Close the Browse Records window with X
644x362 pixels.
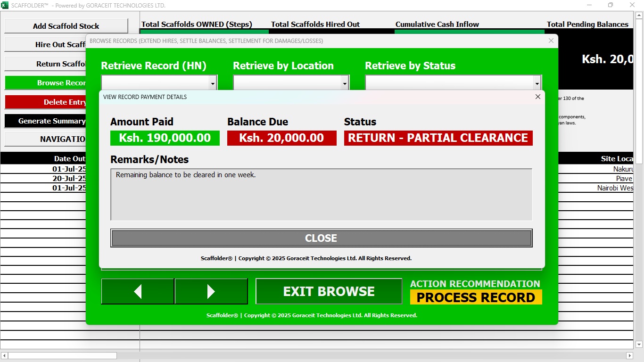[551, 41]
